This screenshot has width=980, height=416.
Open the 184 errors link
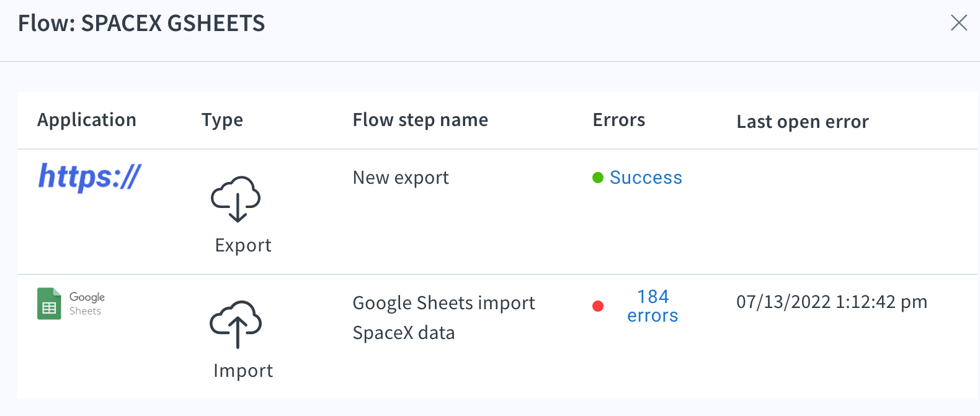[x=653, y=306]
